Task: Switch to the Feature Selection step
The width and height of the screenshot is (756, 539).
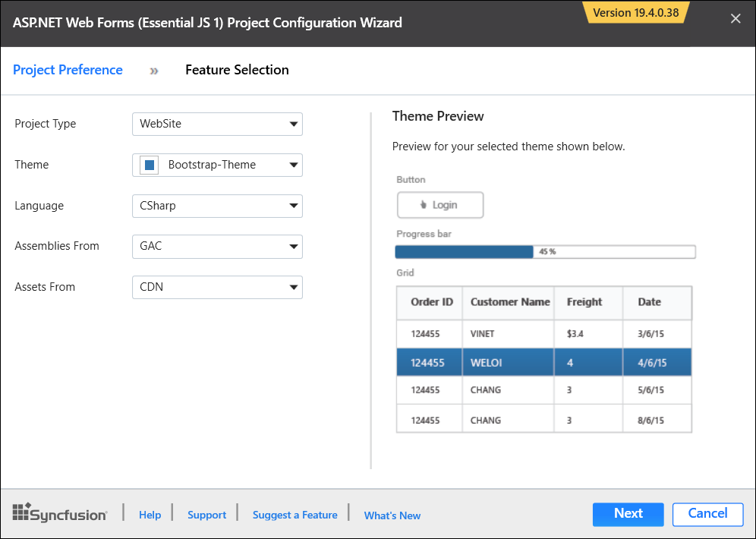Action: click(237, 70)
